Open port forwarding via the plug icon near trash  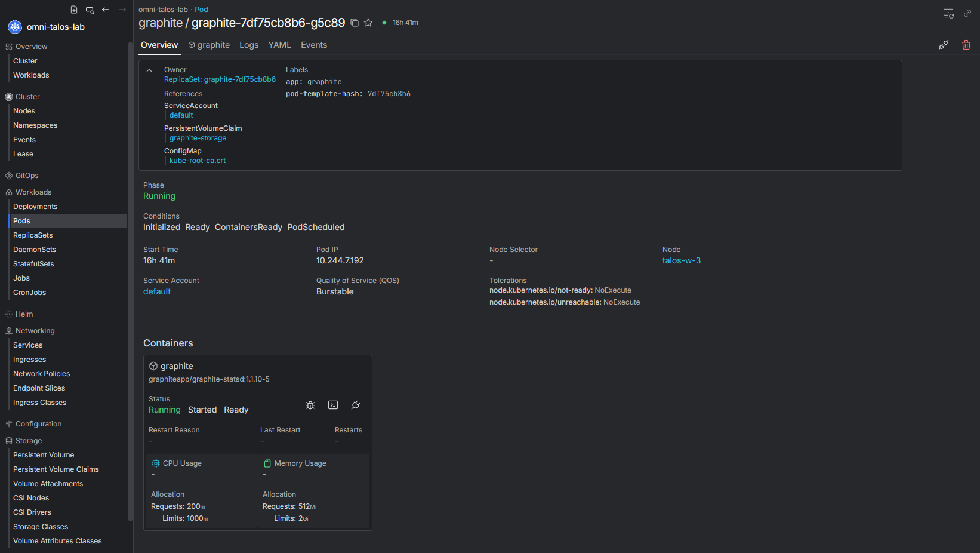(x=944, y=45)
